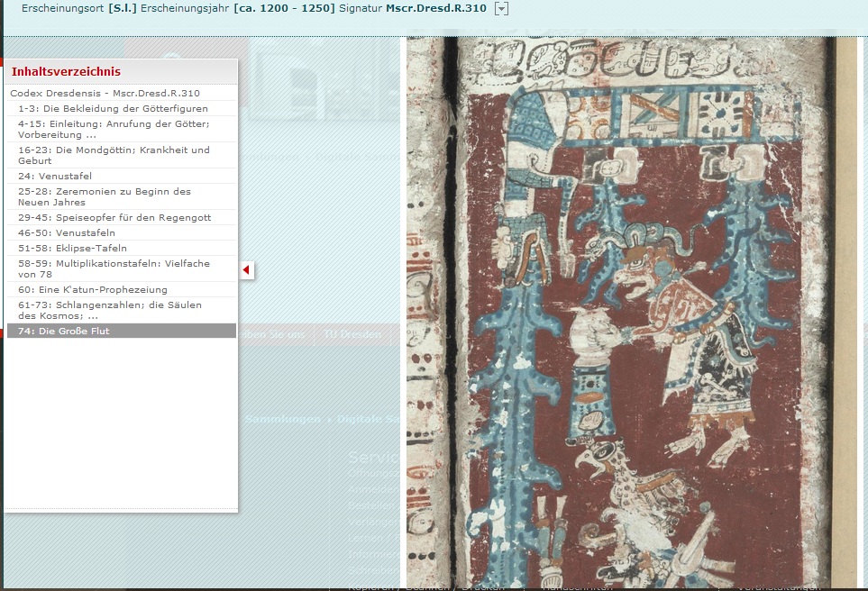Jump to 24: Venustafel
The image size is (868, 591).
coord(55,176)
